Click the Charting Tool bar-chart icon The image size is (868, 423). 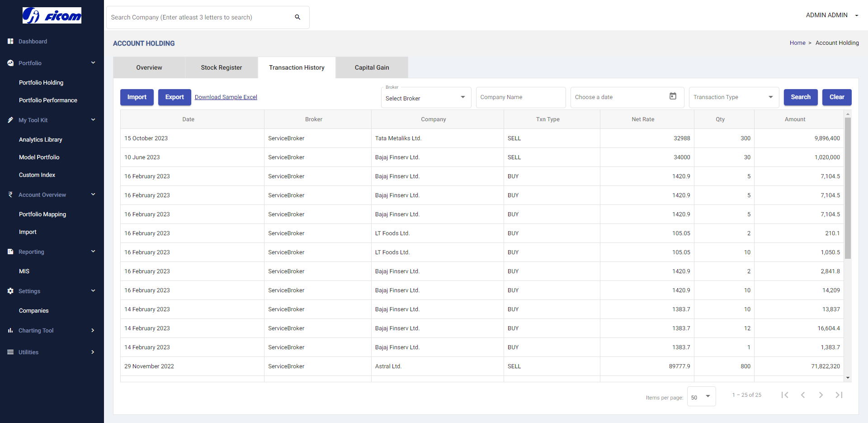tap(10, 330)
